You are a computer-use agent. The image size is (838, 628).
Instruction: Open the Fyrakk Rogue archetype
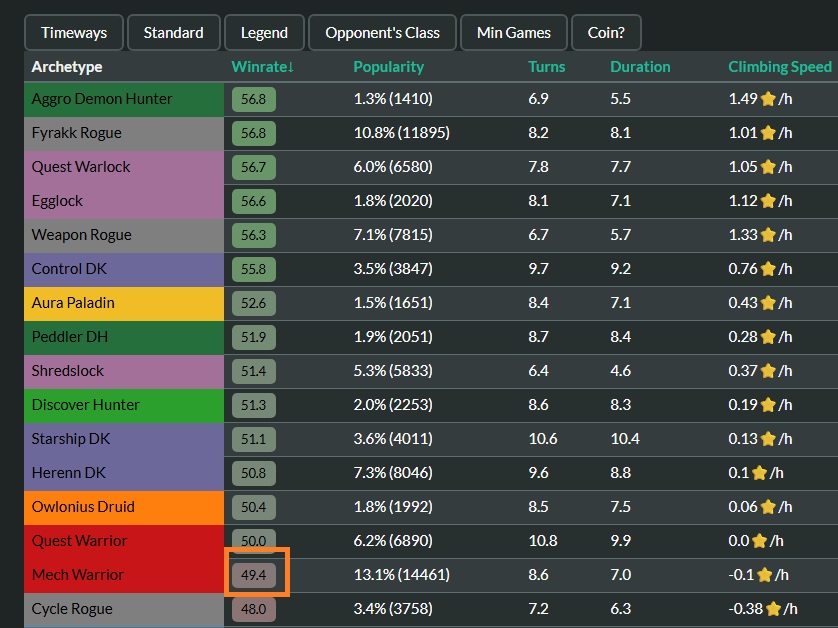coord(124,133)
